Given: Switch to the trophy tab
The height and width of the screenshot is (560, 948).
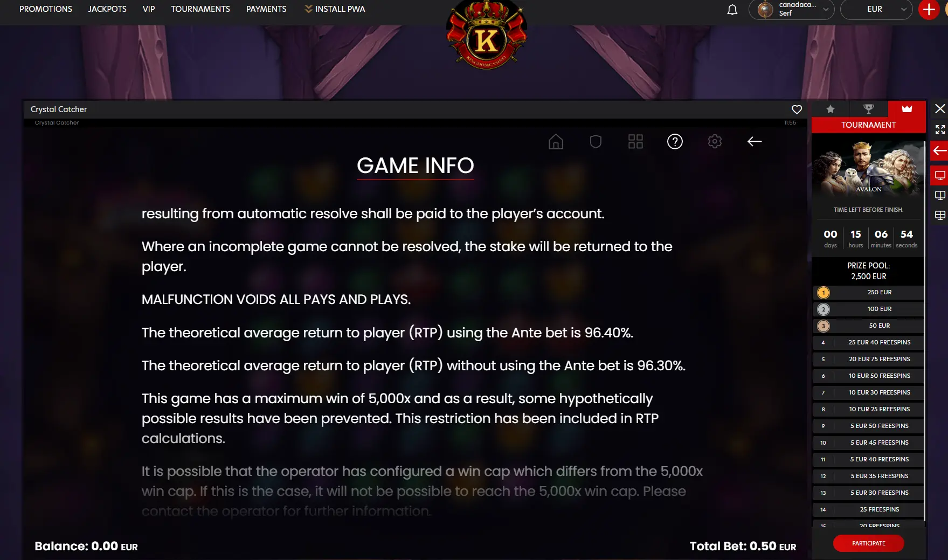Looking at the screenshot, I should (868, 109).
